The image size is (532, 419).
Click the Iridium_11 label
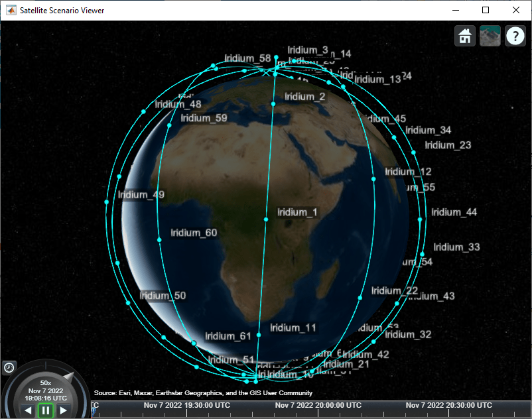(293, 328)
